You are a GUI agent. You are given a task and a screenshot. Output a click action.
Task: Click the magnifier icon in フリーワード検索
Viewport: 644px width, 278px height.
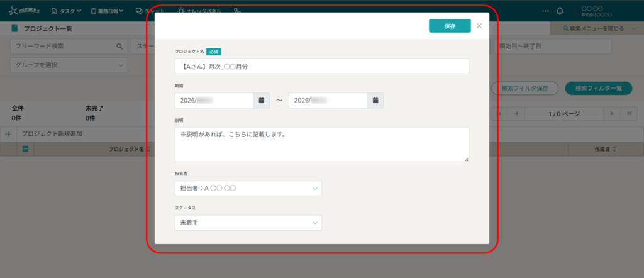coord(119,47)
